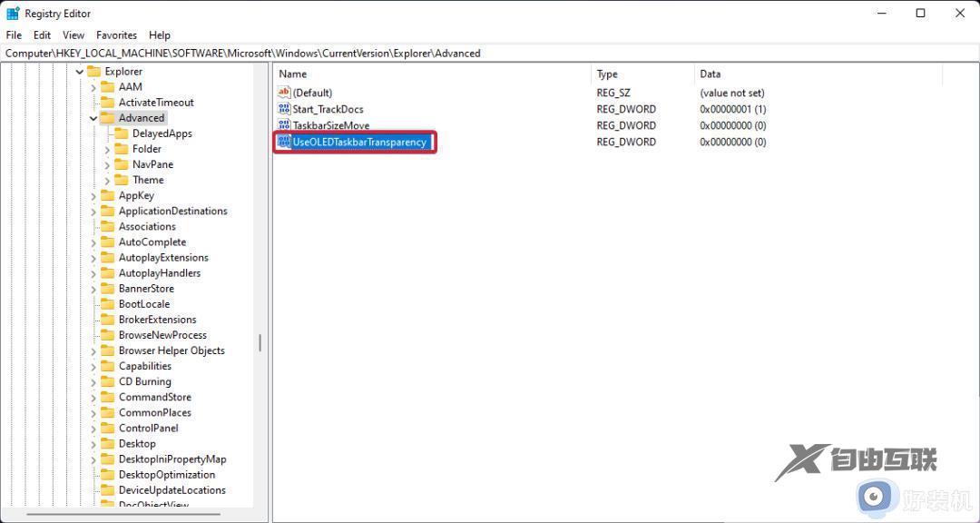Click the Start_TrackDocs REG_DWORD icon
The height and width of the screenshot is (523, 980).
click(x=283, y=109)
